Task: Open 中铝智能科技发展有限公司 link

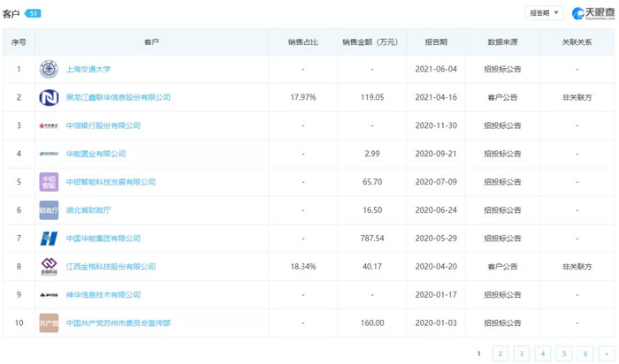Action: coord(111,182)
